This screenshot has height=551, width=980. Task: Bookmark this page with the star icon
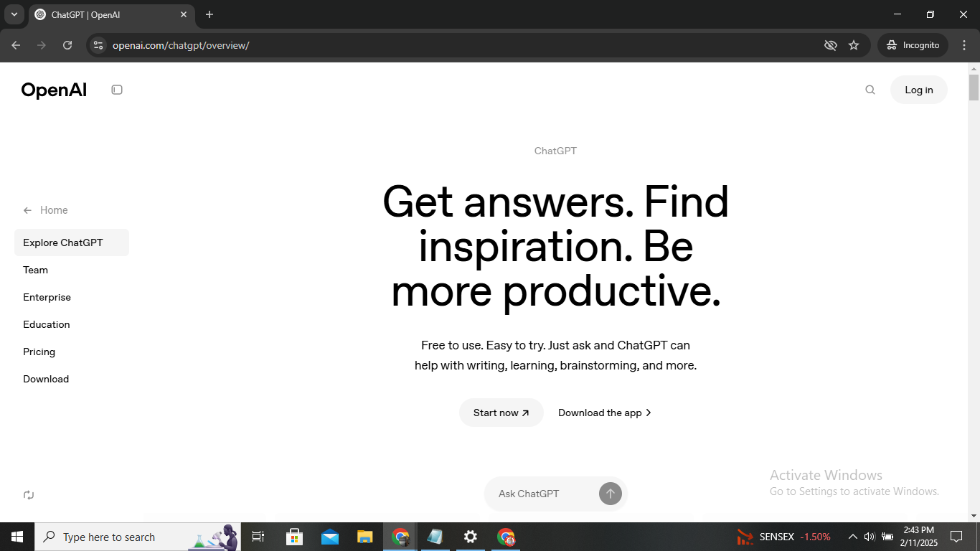tap(854, 45)
